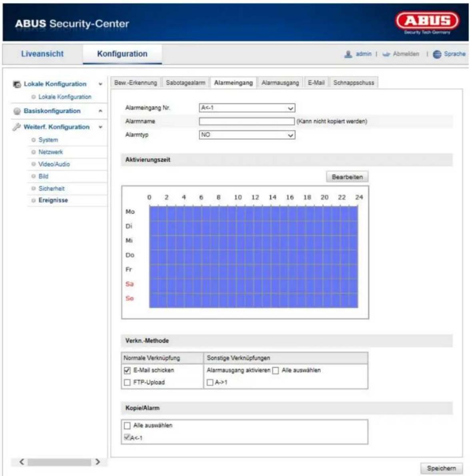Open the Lokale Konfiguration sub-item
Viewport: 470px width, 476px height.
click(65, 97)
